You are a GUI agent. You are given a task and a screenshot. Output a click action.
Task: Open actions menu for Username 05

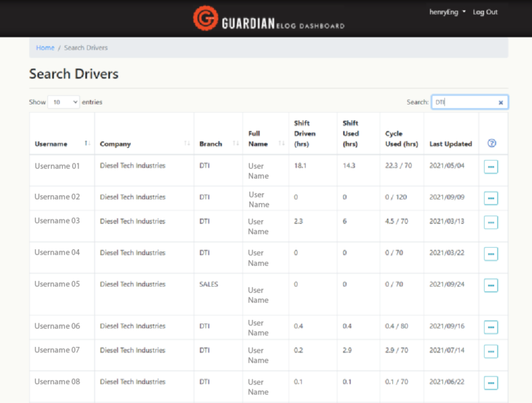pyautogui.click(x=491, y=285)
